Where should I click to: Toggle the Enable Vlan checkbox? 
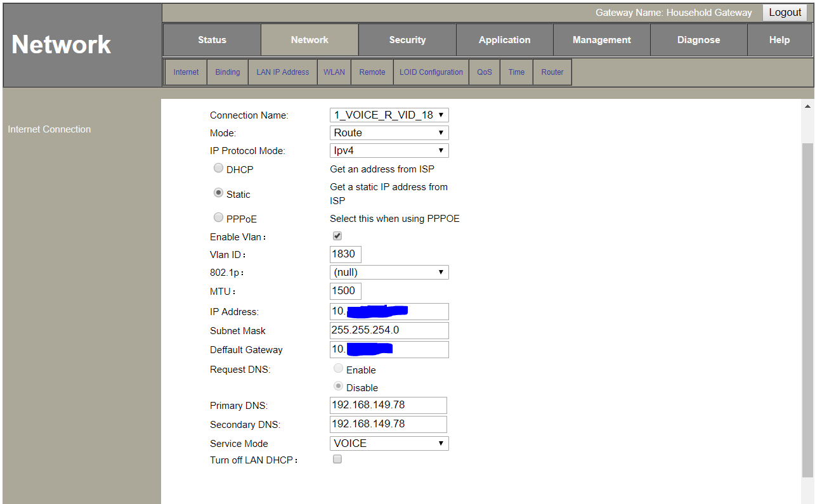pyautogui.click(x=337, y=236)
